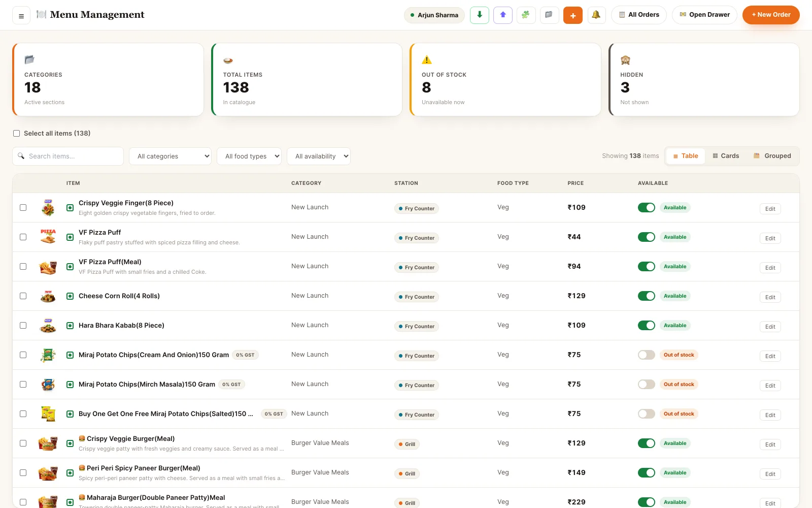Click the VF Pizza Puff item thumbnail
The height and width of the screenshot is (508, 812).
click(48, 237)
